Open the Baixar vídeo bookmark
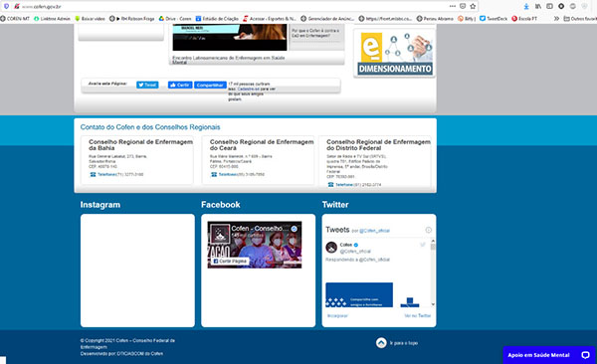Image resolution: width=597 pixels, height=364 pixels. tap(90, 18)
